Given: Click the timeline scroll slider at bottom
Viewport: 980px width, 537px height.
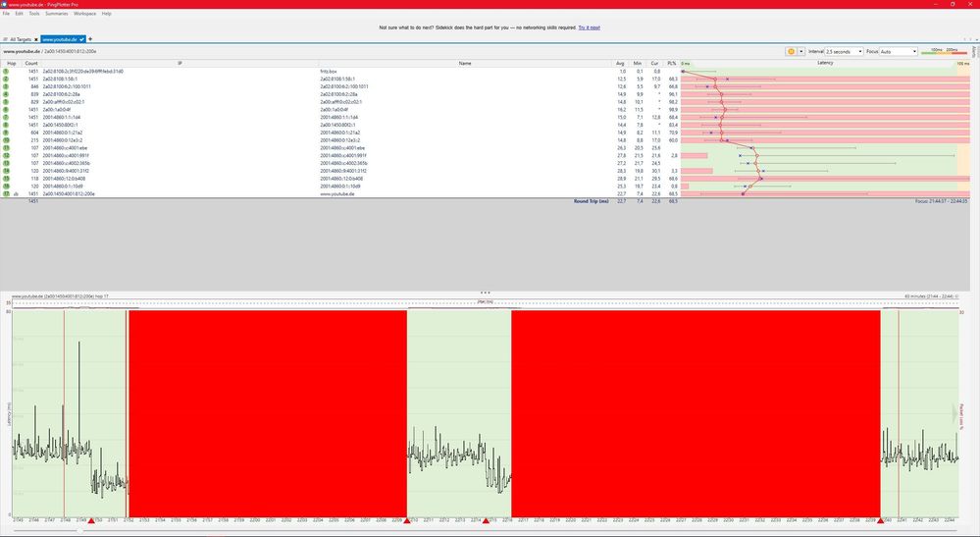Looking at the screenshot, I should pyautogui.click(x=80, y=531).
